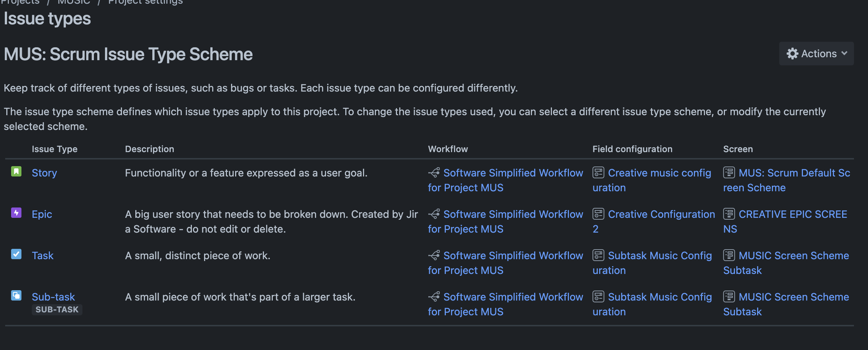Image resolution: width=868 pixels, height=350 pixels.
Task: Open Sub-task's Software Simplified Workflow link
Action: tap(506, 304)
